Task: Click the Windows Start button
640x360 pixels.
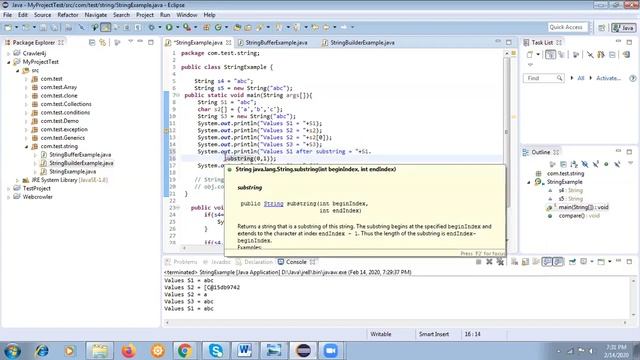Action: 12,351
